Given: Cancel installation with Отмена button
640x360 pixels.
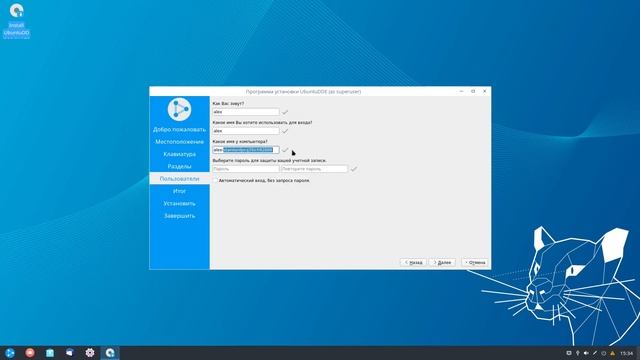Looking at the screenshot, I should click(475, 262).
